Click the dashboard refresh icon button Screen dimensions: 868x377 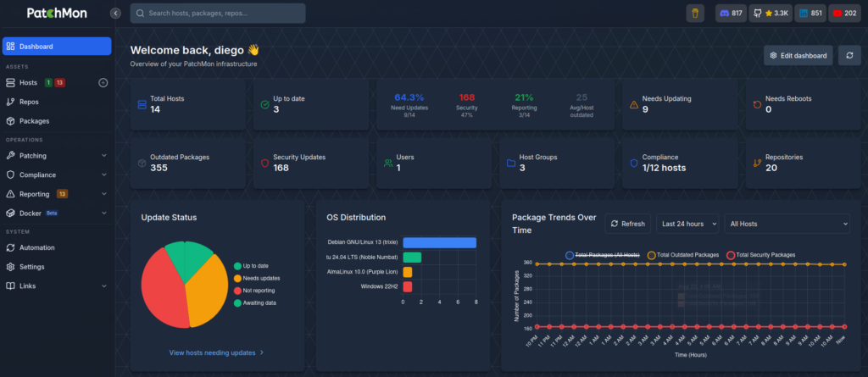coord(849,55)
